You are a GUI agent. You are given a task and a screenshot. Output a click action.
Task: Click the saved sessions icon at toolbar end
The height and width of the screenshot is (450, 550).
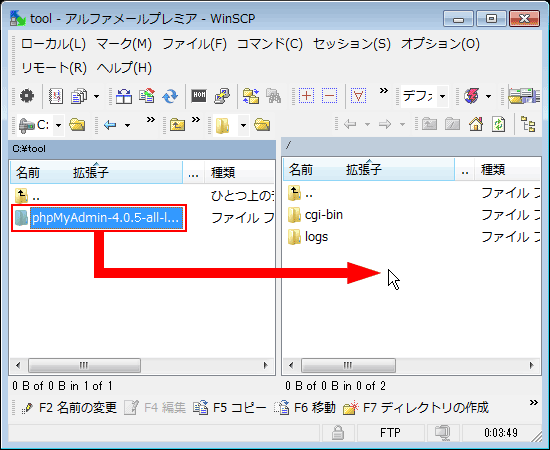(524, 95)
